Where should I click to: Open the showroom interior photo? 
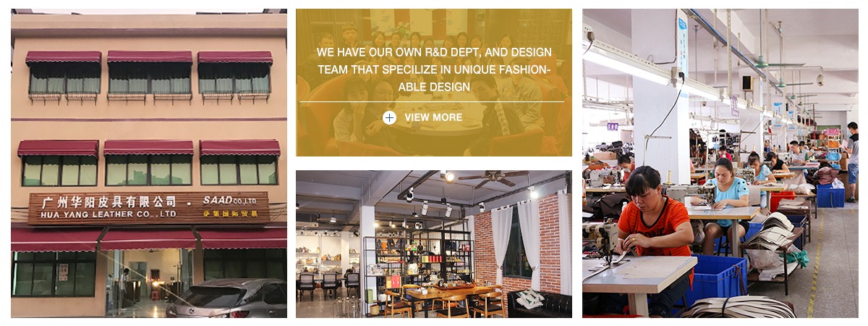pyautogui.click(x=434, y=243)
